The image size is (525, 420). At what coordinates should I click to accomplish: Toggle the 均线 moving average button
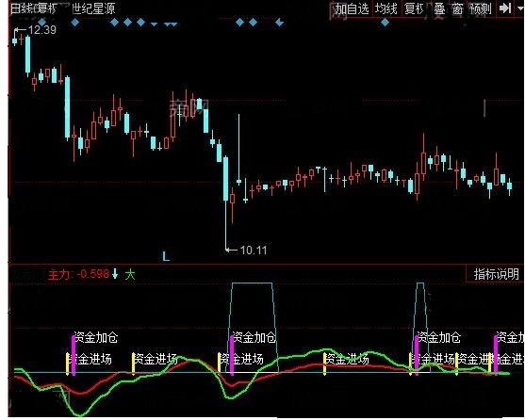[386, 8]
